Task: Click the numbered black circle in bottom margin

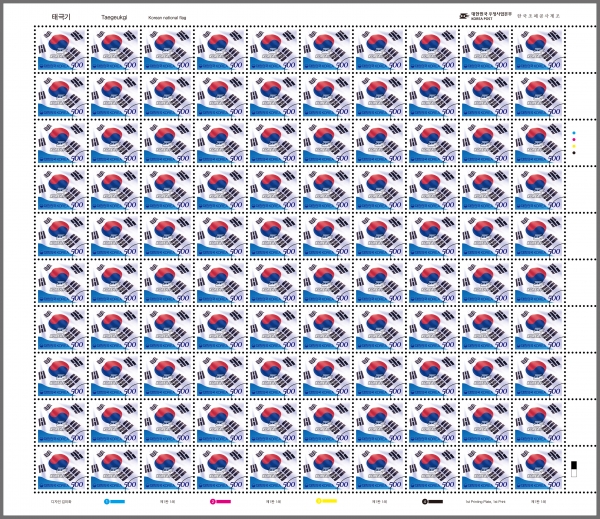Action: 425,501
